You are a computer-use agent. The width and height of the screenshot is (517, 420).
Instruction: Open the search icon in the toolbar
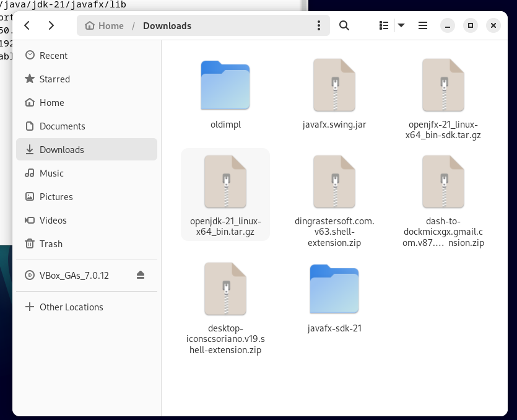344,25
